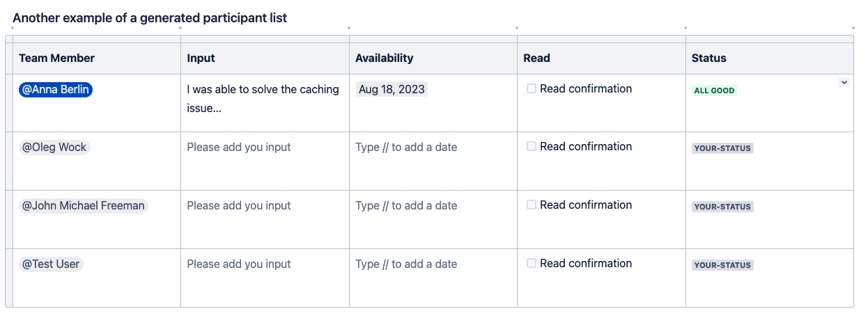Enable Read confirmation for Test User

(532, 263)
